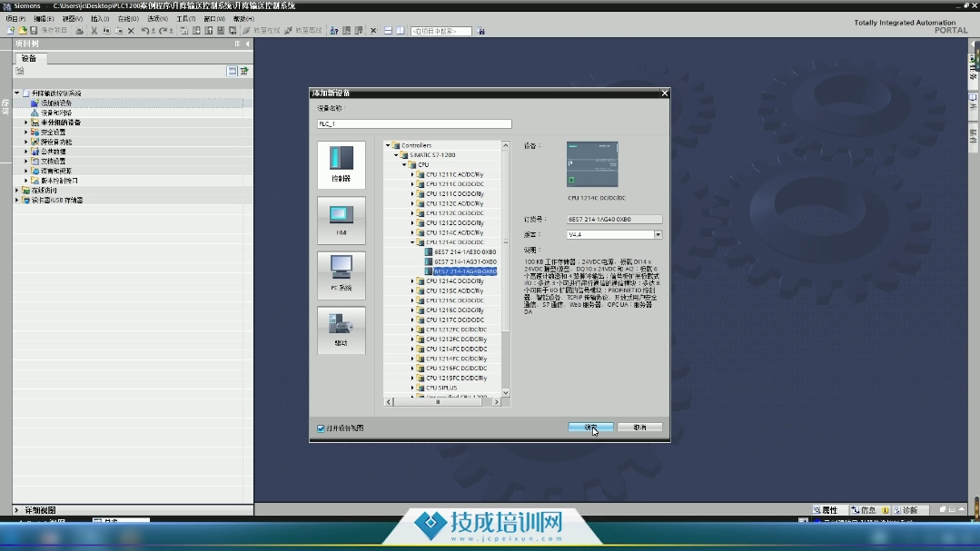The image size is (980, 551).
Task: Select the HMI device category icon
Action: pos(342,220)
